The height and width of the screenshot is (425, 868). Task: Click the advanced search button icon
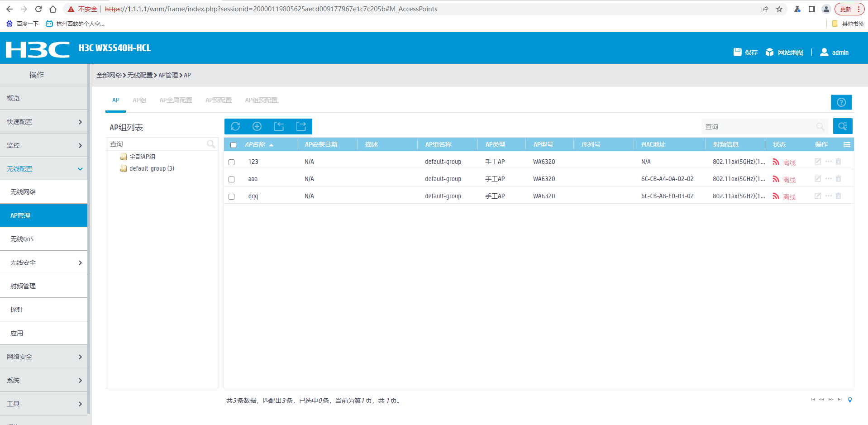[x=843, y=126]
